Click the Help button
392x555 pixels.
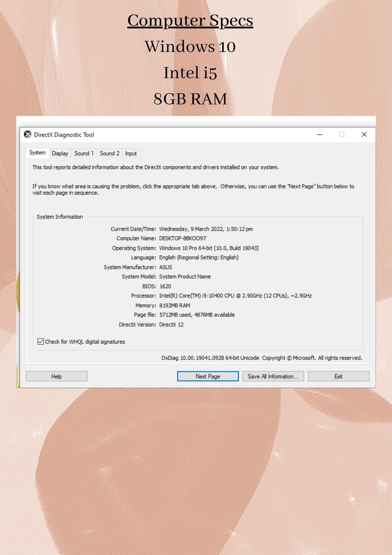(57, 376)
